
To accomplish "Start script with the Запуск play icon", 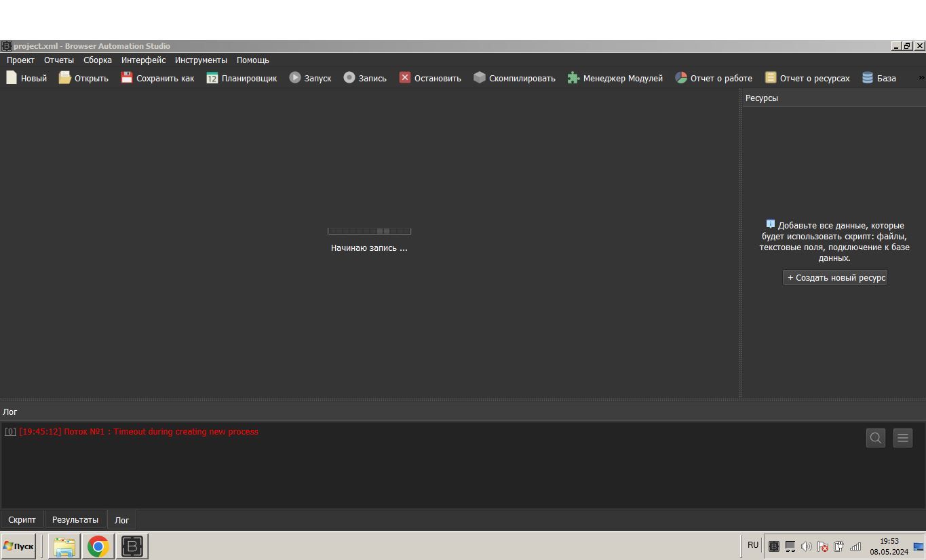I will tap(295, 78).
